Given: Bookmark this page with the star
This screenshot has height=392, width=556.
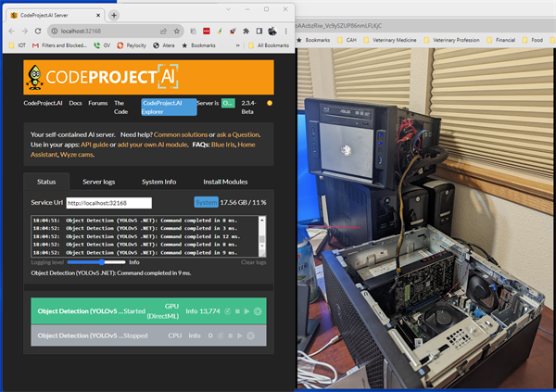Looking at the screenshot, I should (x=177, y=32).
